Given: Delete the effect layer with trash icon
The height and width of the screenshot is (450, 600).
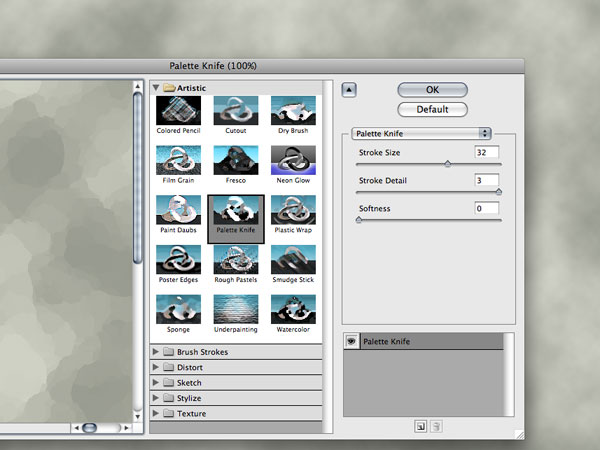Looking at the screenshot, I should 436,426.
